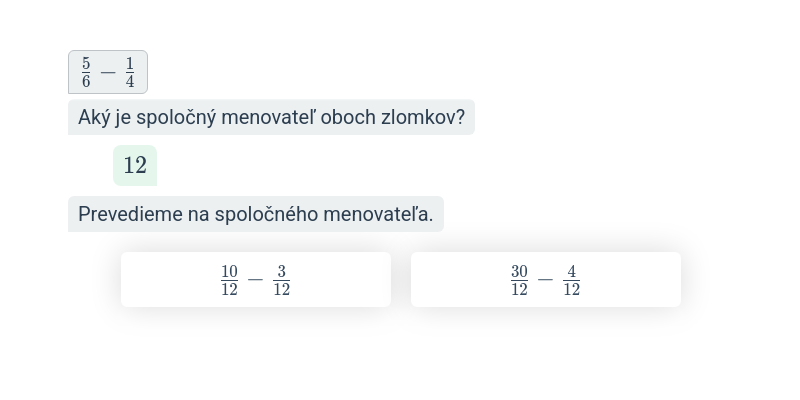The image size is (800, 400).
Task: Click the word 'Aký' starting the question
Action: 95,118
